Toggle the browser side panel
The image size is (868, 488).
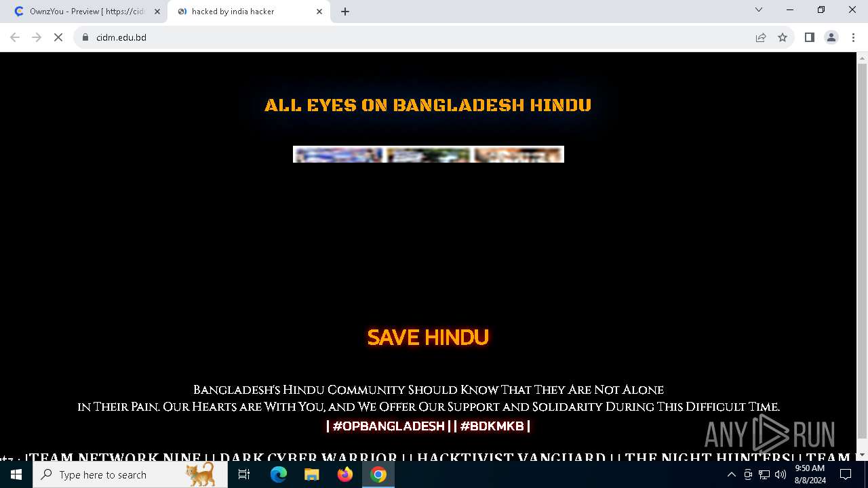[x=809, y=37]
